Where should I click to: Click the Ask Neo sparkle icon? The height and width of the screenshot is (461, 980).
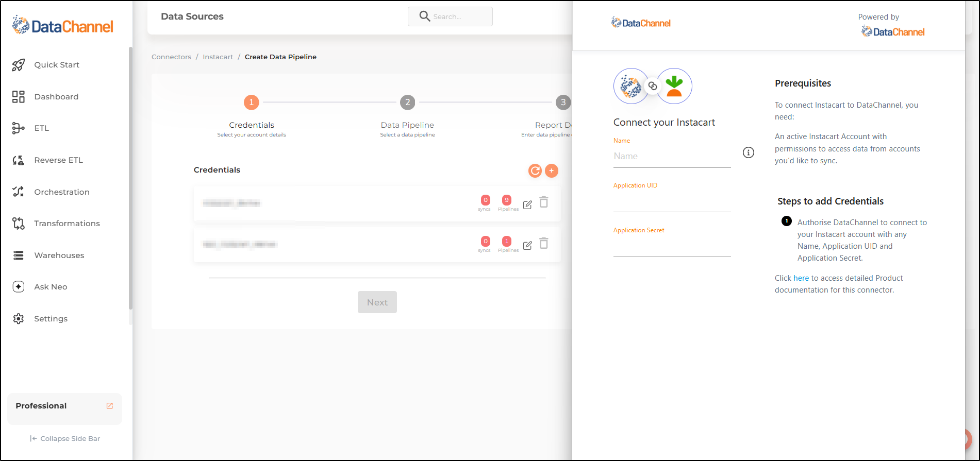[x=19, y=287]
